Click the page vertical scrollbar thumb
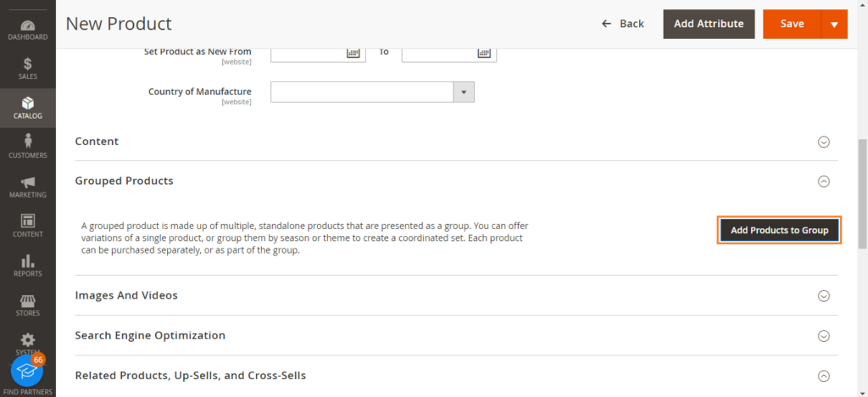 coord(862,193)
